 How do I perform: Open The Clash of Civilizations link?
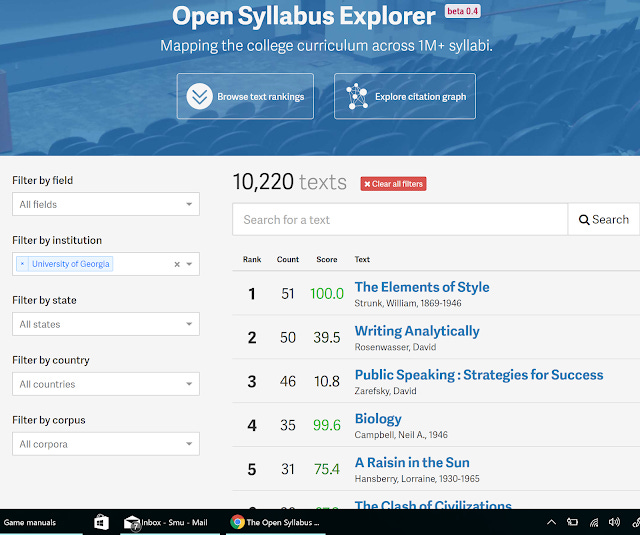click(433, 505)
